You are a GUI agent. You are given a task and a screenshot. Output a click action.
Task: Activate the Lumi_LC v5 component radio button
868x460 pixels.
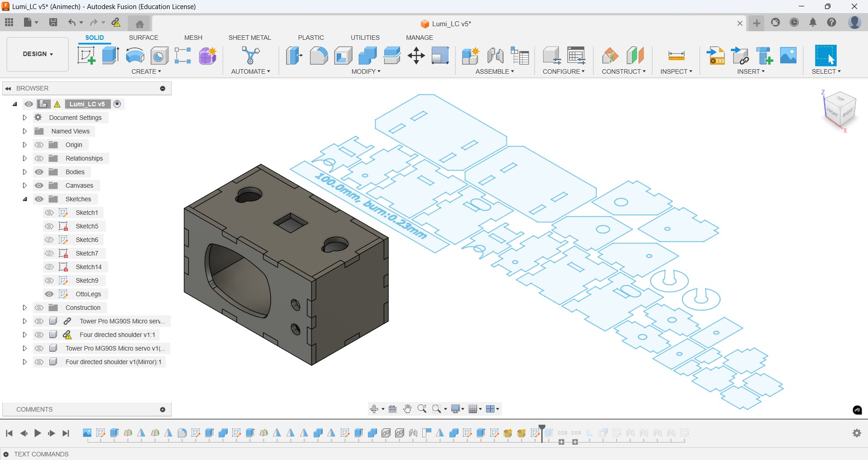point(117,104)
